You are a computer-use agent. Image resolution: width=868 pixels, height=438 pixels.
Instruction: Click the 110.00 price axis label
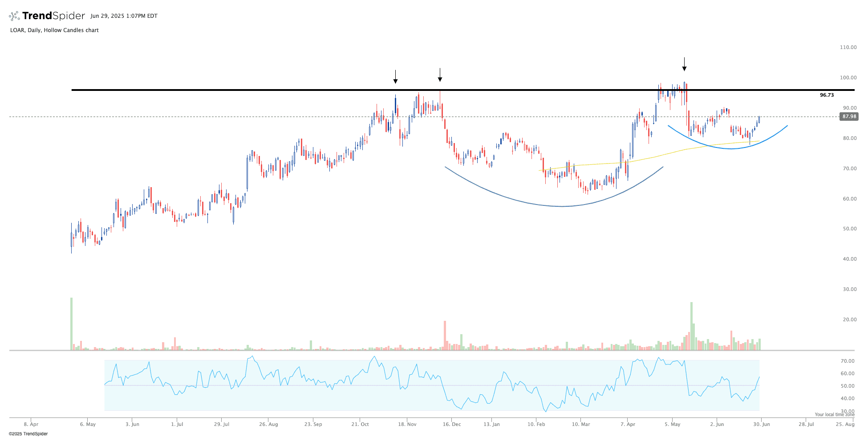[x=848, y=47]
